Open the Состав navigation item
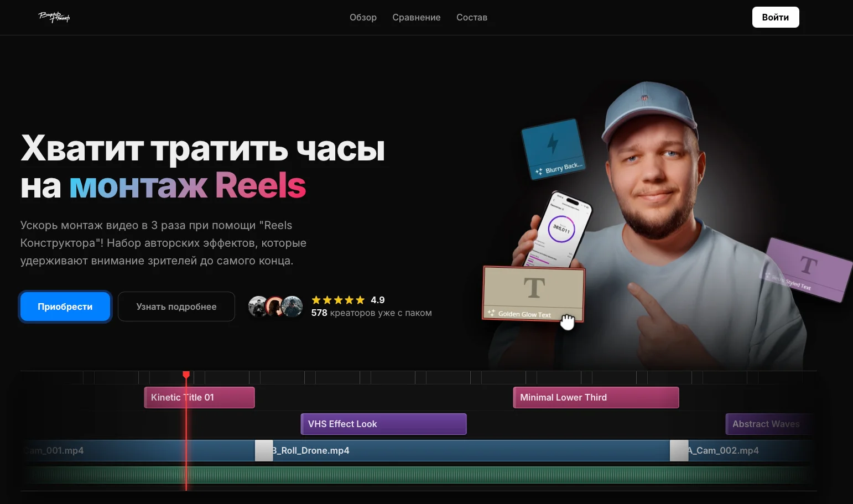 coord(472,17)
